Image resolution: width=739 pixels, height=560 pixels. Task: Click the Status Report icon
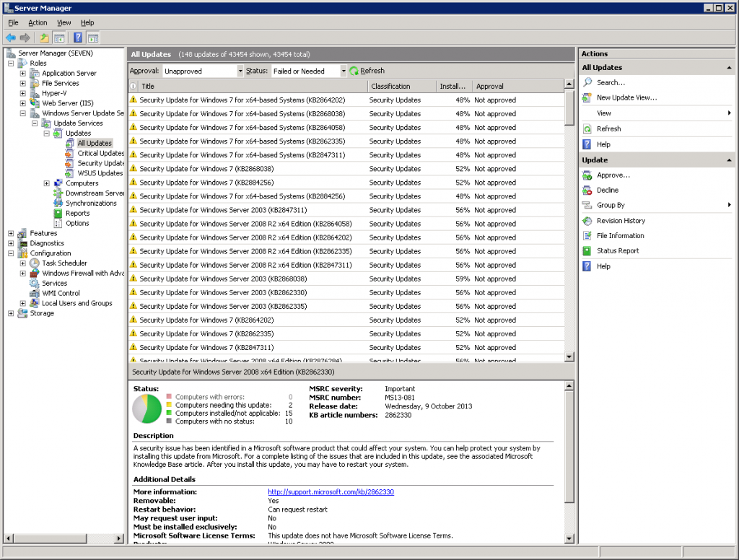(x=587, y=251)
